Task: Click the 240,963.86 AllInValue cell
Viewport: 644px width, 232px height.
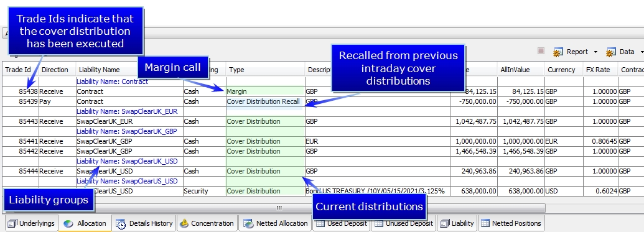Action: (x=521, y=171)
